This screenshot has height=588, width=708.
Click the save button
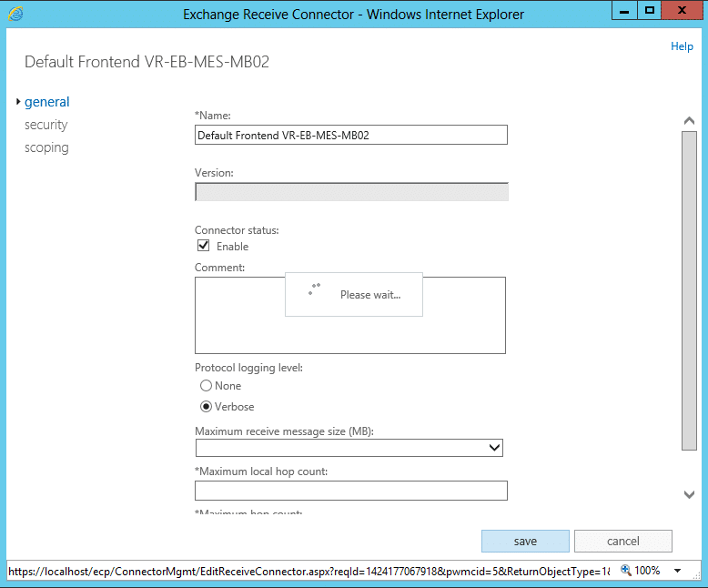coord(525,541)
